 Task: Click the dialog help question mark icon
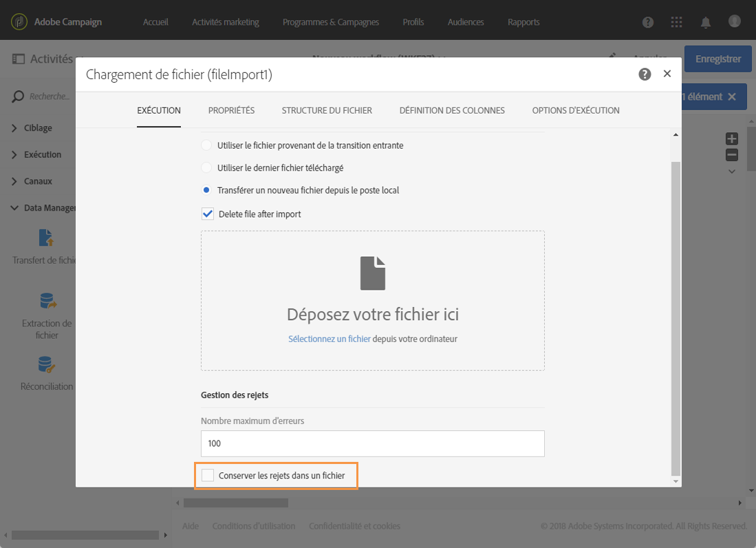pyautogui.click(x=645, y=74)
